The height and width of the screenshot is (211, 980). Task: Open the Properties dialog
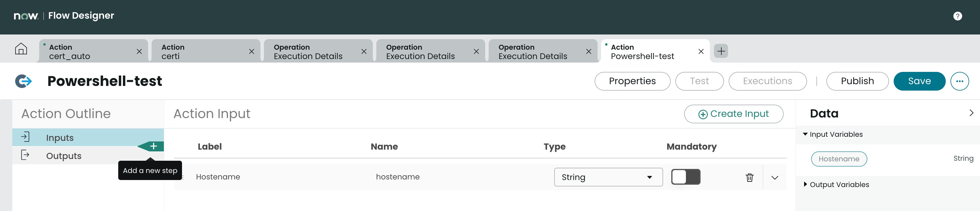point(632,81)
